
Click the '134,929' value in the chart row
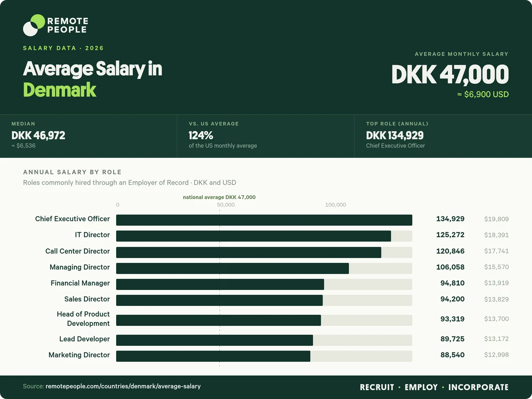[450, 219]
